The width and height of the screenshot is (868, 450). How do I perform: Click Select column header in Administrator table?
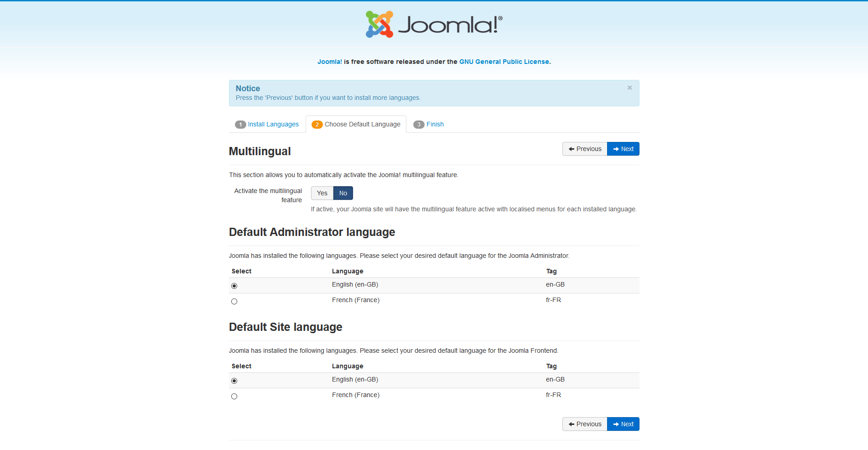(241, 271)
